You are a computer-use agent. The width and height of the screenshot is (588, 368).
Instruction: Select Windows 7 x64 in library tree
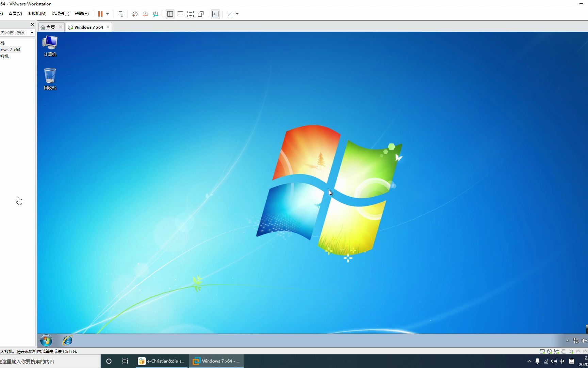click(x=10, y=50)
